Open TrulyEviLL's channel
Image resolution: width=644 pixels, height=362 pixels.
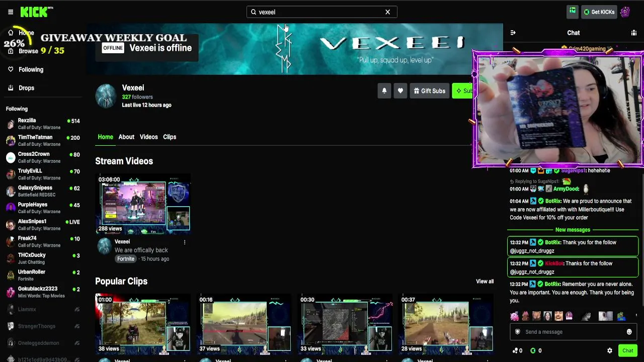tap(43, 174)
